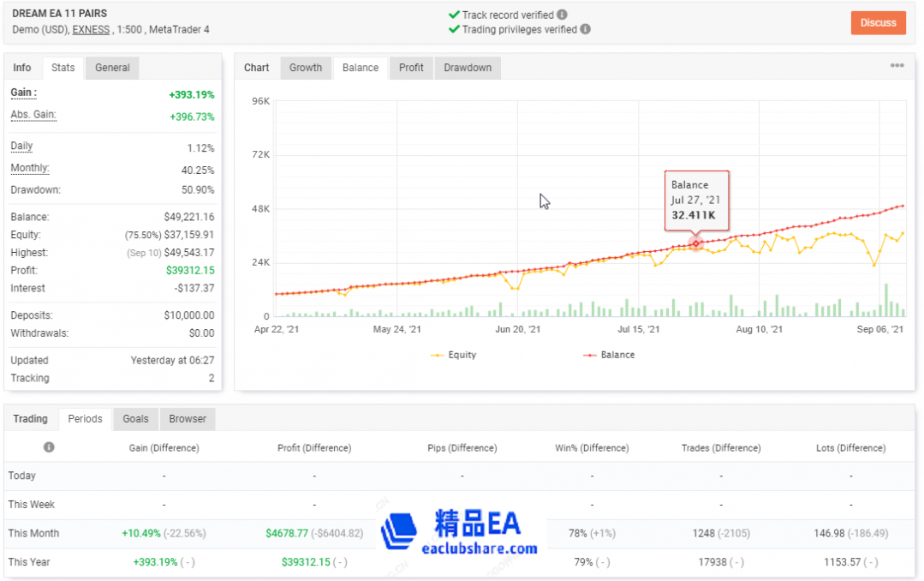Open the EXNESS broker link
924x581 pixels.
coord(91,30)
